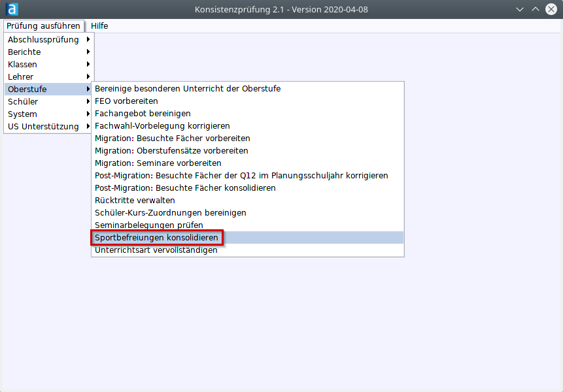
Task: Expand the System submenu
Action: [48, 114]
